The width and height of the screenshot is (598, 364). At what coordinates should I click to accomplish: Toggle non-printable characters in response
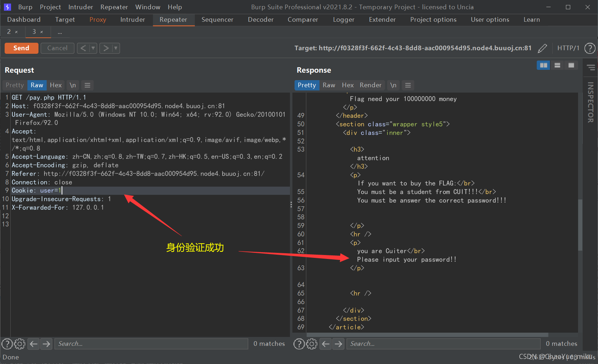point(393,85)
